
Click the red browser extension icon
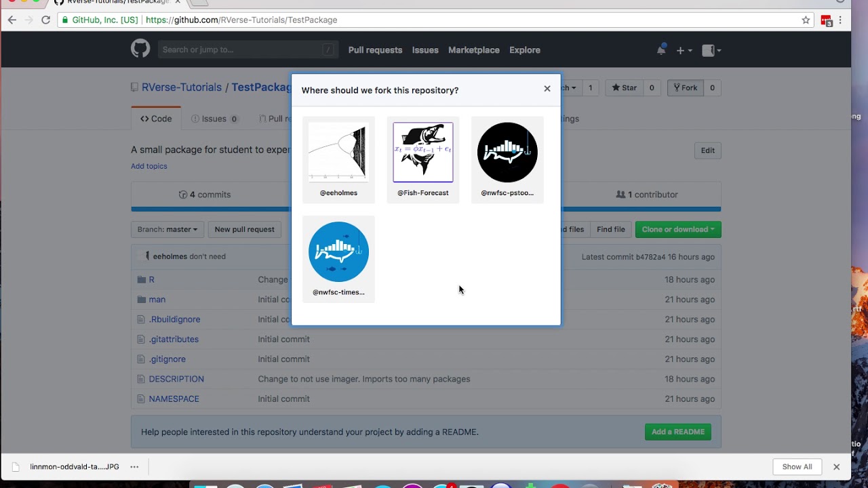coord(826,20)
